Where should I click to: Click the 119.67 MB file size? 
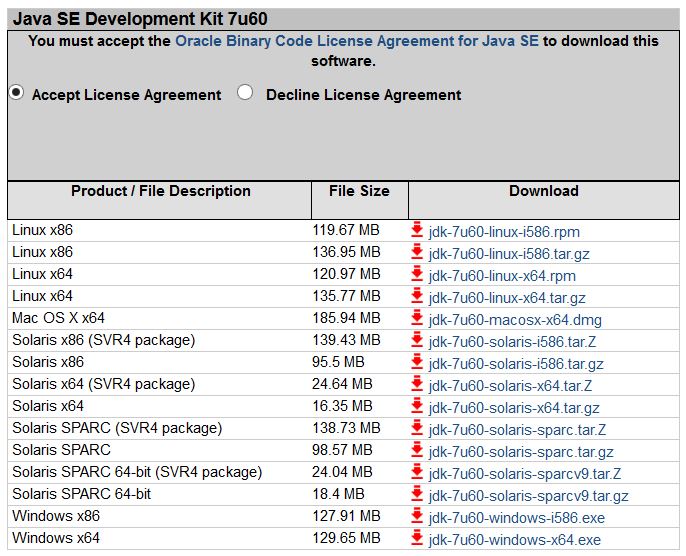[x=346, y=230]
